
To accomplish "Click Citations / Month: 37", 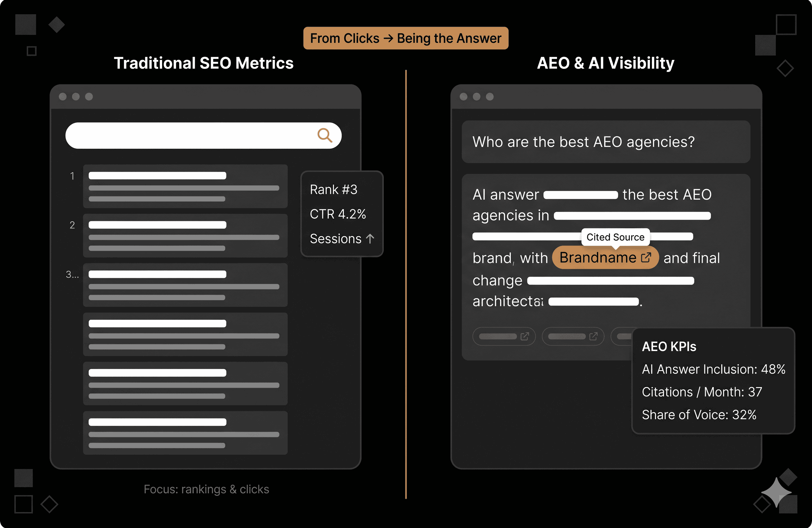I will (702, 392).
